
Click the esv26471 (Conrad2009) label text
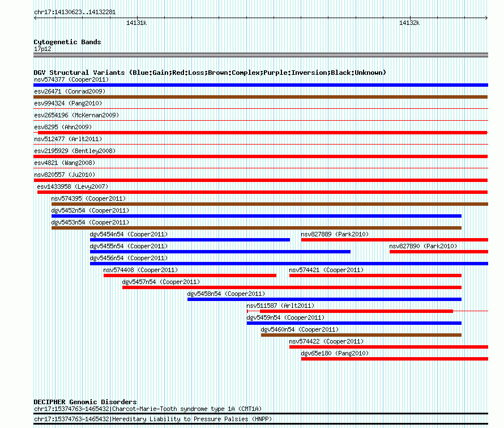pyautogui.click(x=70, y=91)
